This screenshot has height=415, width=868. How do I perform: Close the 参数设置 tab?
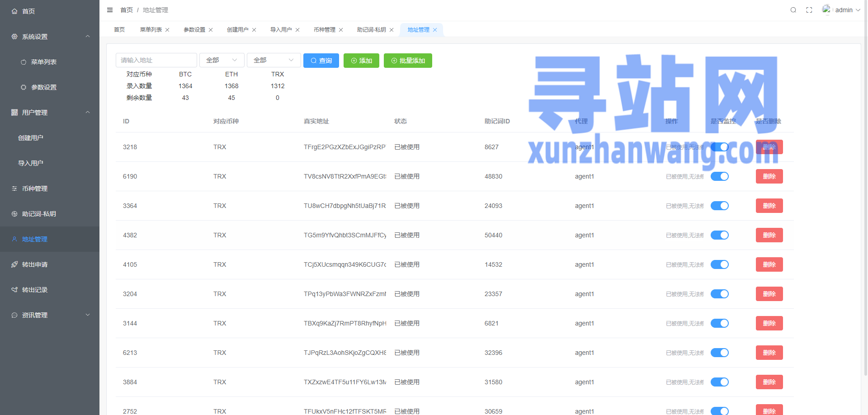point(211,30)
